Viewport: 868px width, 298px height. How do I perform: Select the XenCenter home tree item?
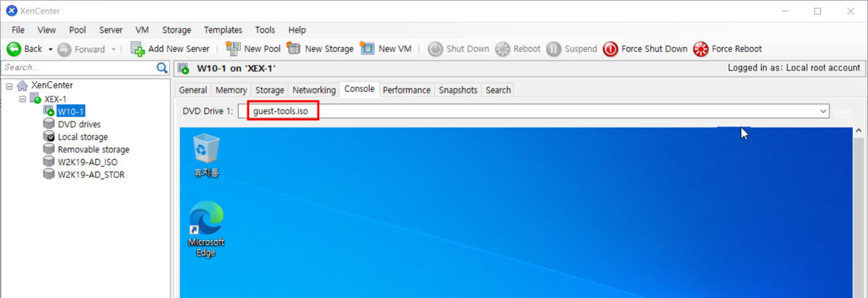52,85
